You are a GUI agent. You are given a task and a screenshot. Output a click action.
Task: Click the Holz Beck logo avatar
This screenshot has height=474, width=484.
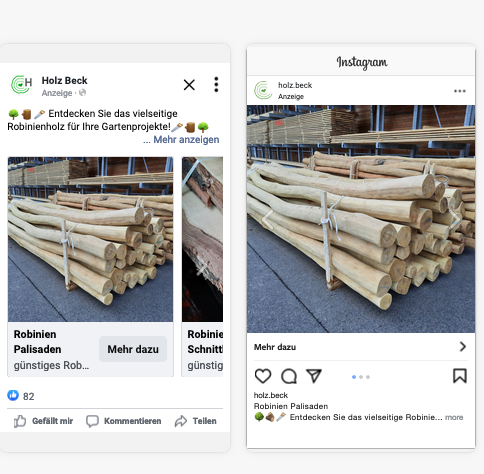coord(21,85)
